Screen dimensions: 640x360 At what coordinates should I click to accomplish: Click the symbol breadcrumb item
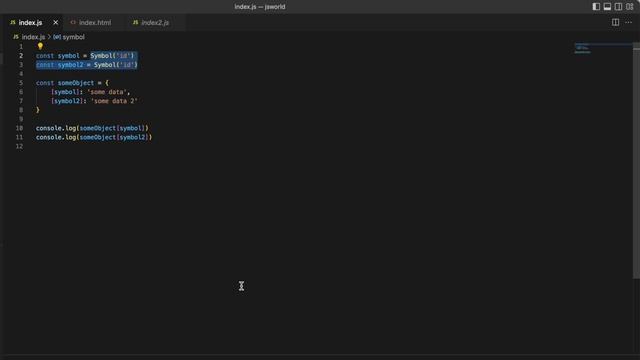click(x=73, y=37)
